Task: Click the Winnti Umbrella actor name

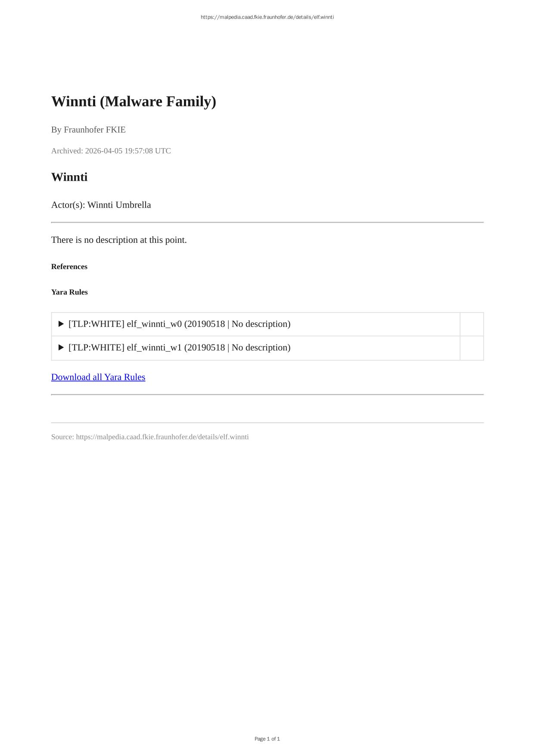Action: click(119, 205)
